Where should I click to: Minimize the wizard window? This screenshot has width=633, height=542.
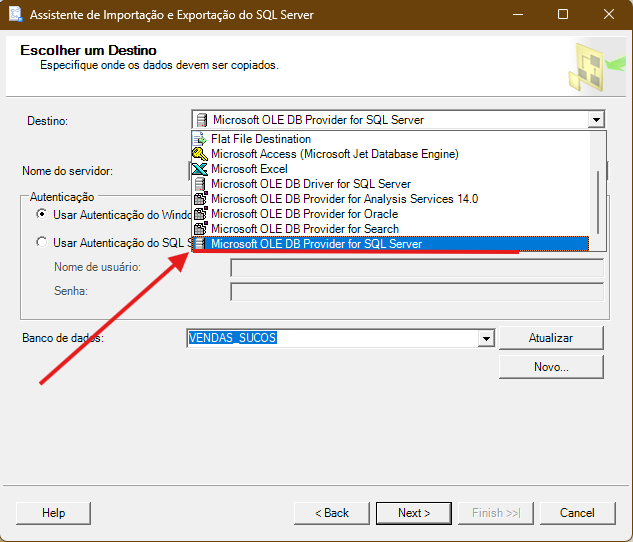click(518, 15)
